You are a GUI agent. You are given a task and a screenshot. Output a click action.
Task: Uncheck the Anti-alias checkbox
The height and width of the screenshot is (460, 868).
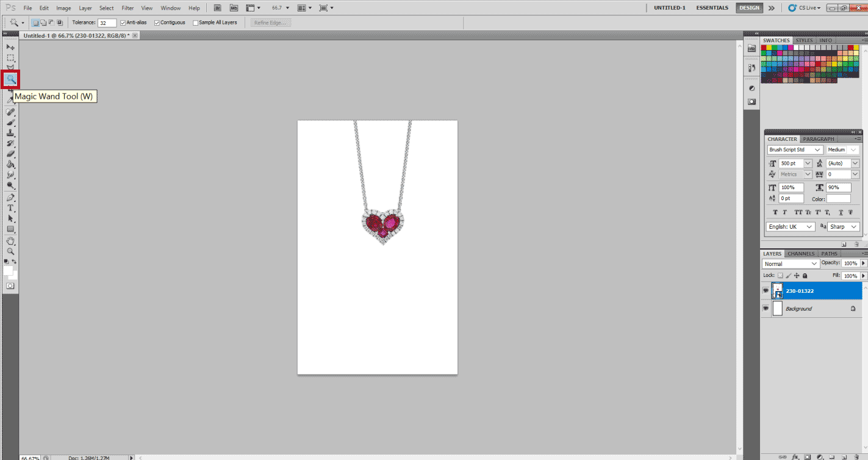click(123, 23)
